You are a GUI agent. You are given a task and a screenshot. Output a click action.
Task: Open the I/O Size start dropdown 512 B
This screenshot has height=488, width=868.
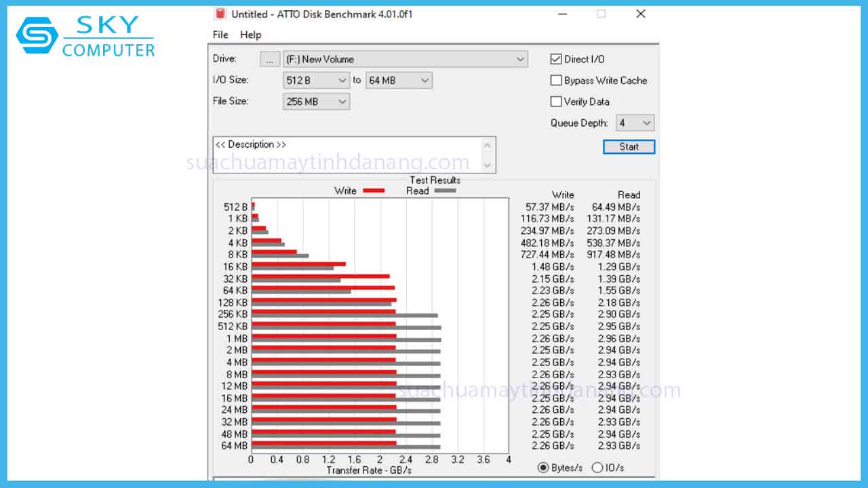(316, 80)
